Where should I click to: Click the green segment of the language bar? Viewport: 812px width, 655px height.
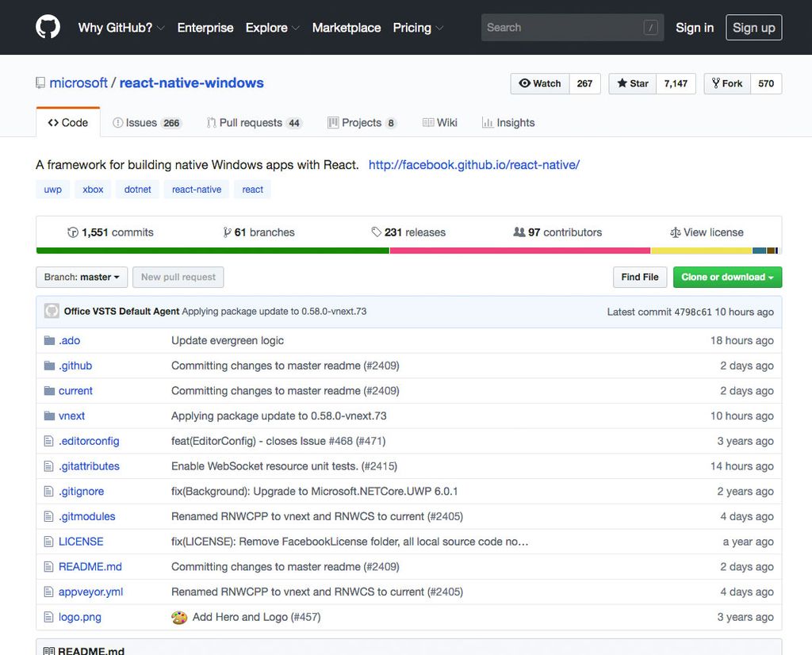(210, 250)
